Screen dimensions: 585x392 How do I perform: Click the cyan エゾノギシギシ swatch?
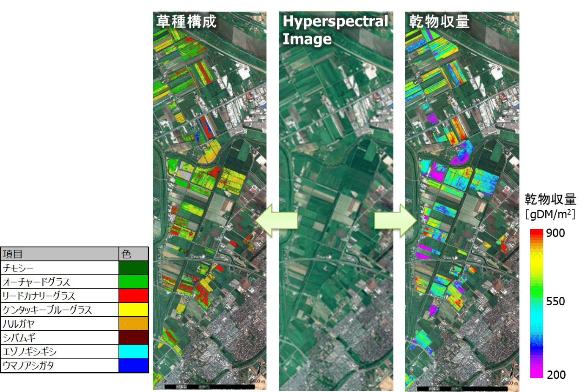pyautogui.click(x=134, y=351)
